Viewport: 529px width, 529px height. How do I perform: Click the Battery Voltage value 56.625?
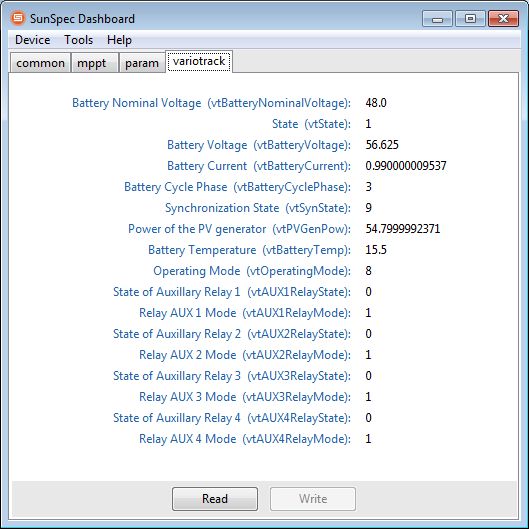pos(382,145)
